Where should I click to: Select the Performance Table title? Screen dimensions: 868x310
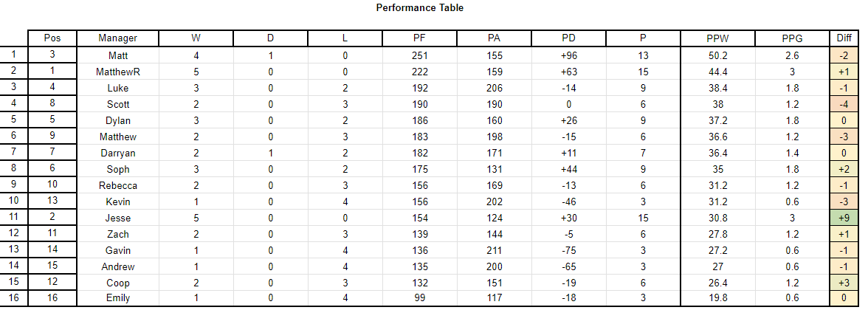419,7
